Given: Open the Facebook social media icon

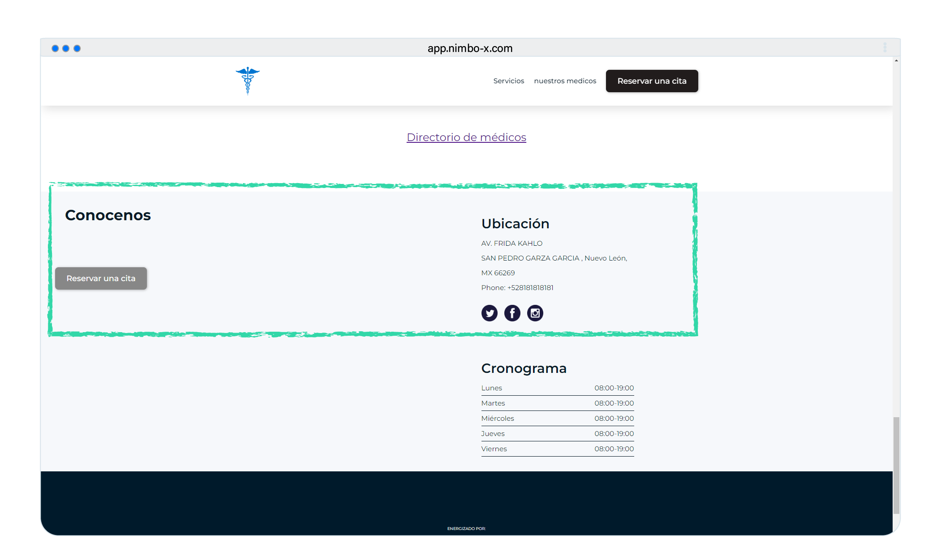Looking at the screenshot, I should [x=512, y=312].
